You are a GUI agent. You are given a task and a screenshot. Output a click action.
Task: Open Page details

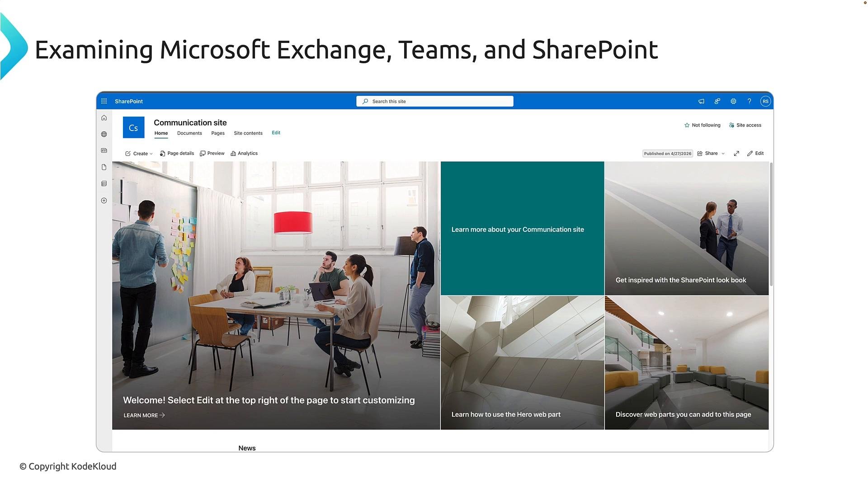point(177,154)
